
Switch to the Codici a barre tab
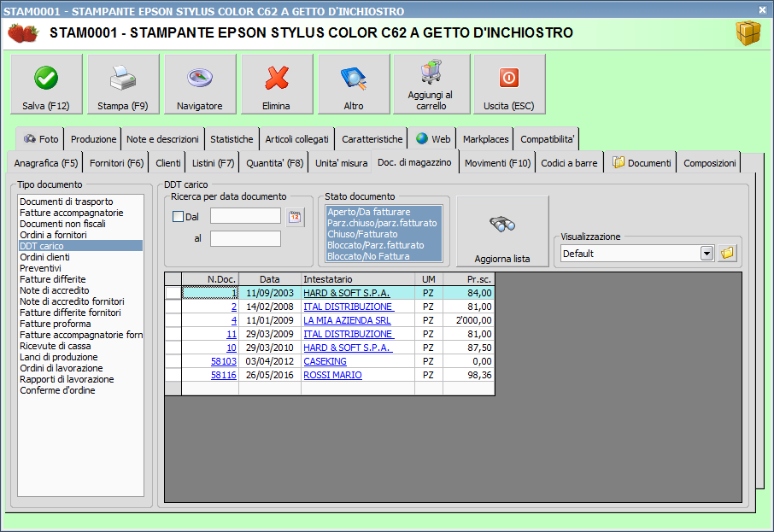[x=569, y=163]
